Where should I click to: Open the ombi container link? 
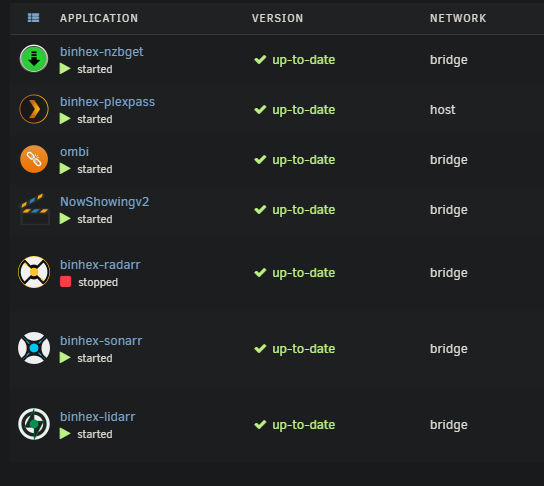[x=75, y=152]
